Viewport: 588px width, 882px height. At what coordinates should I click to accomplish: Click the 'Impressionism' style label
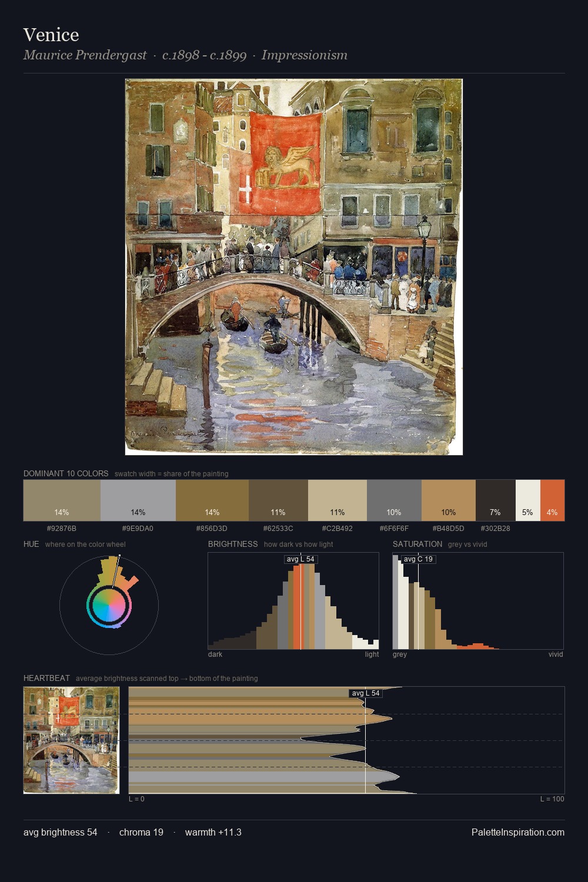[305, 55]
